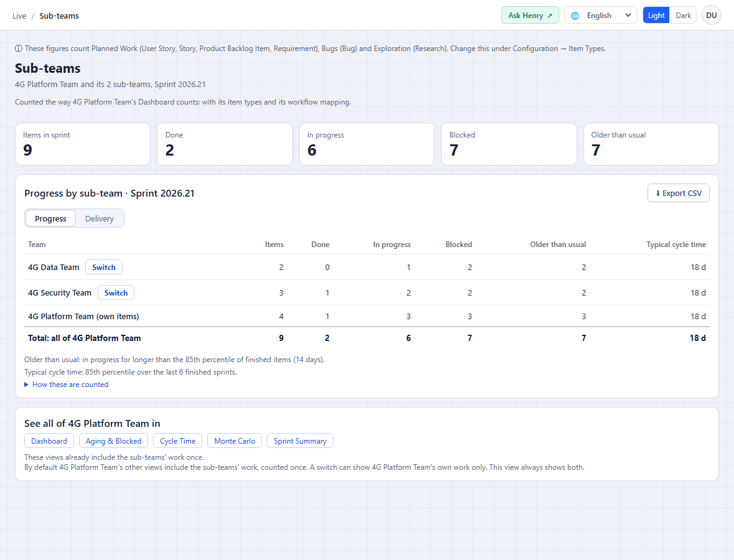Viewport: 734px width, 560px height.
Task: Click the globe icon beside English
Action: pyautogui.click(x=575, y=16)
